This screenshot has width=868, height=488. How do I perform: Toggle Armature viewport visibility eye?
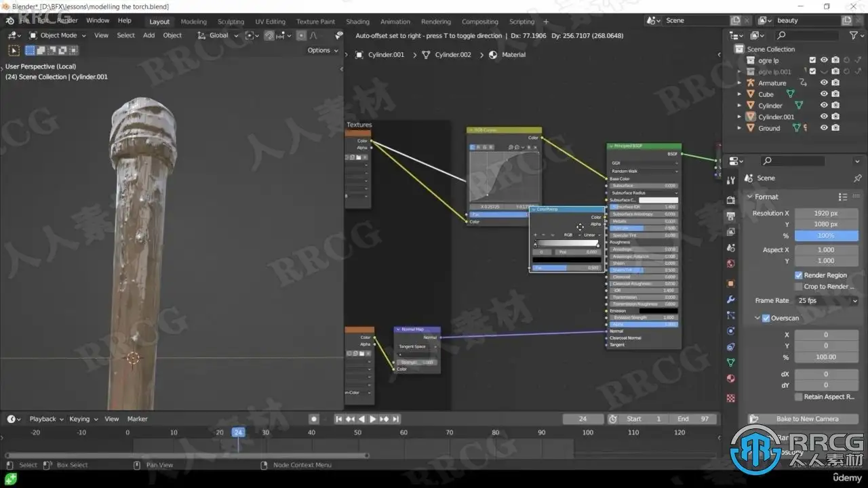[x=824, y=83]
